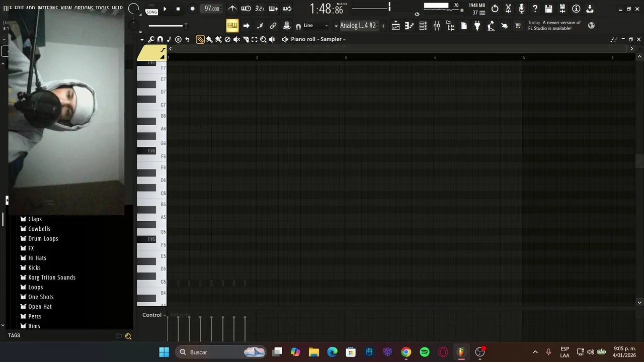644x362 pixels.
Task: Toggle typing keyboard to piano keyboard
Action: tap(232, 26)
